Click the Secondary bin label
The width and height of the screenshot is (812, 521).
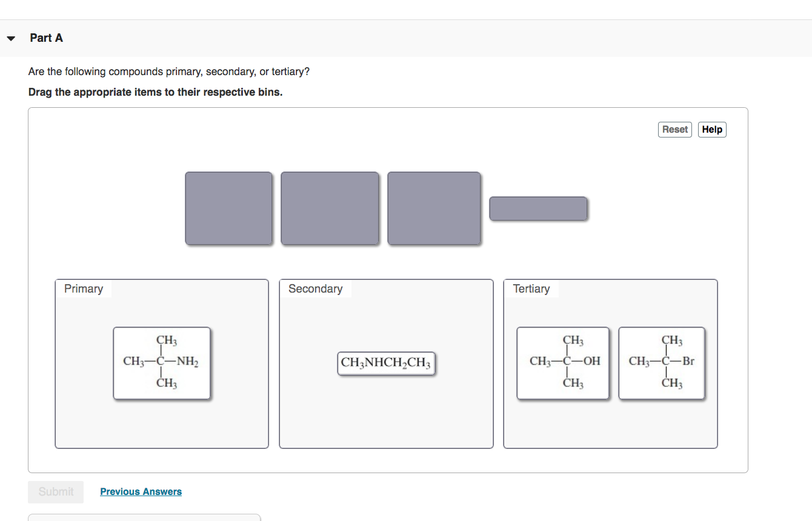(316, 288)
